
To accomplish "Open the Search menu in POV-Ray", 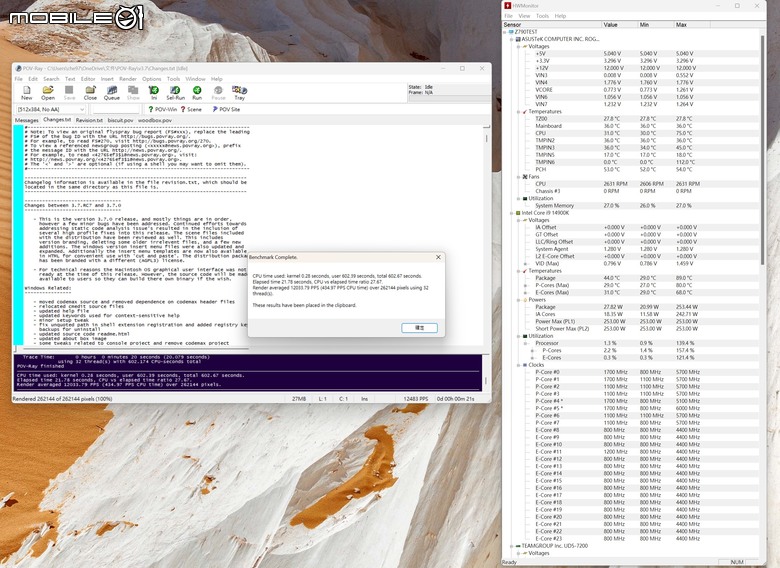I will coord(51,79).
